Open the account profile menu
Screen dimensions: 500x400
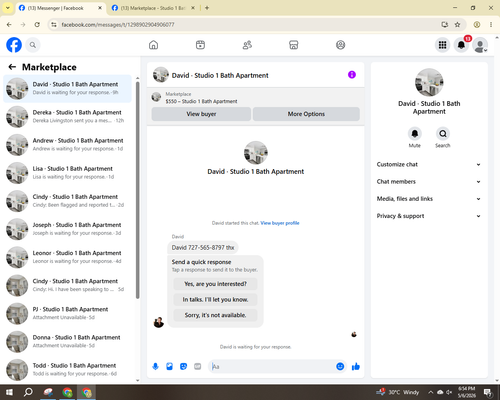(x=480, y=45)
